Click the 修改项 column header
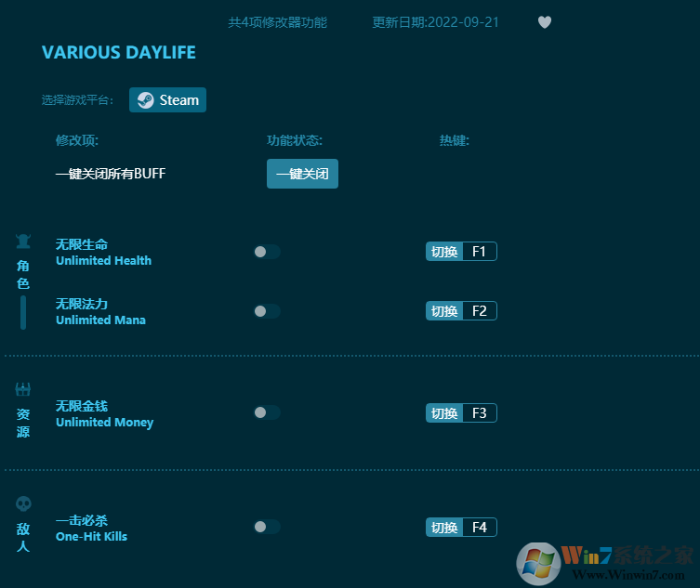This screenshot has width=700, height=588. point(77,140)
